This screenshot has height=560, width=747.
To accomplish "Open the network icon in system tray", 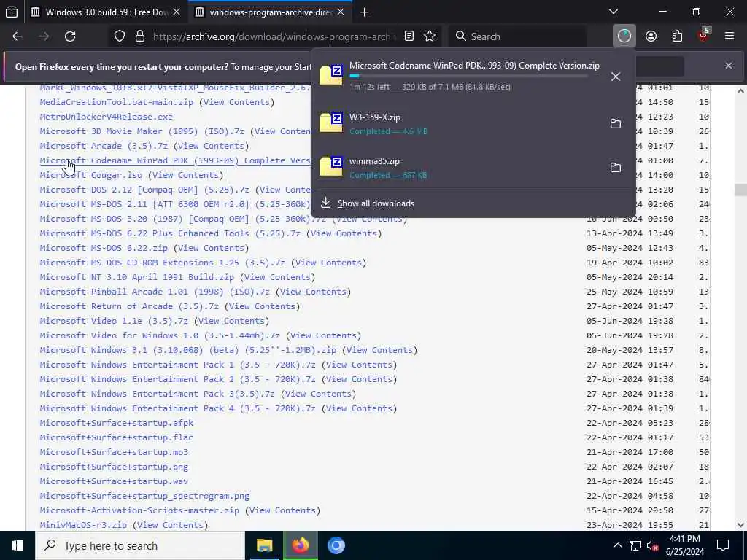I will pyautogui.click(x=635, y=545).
